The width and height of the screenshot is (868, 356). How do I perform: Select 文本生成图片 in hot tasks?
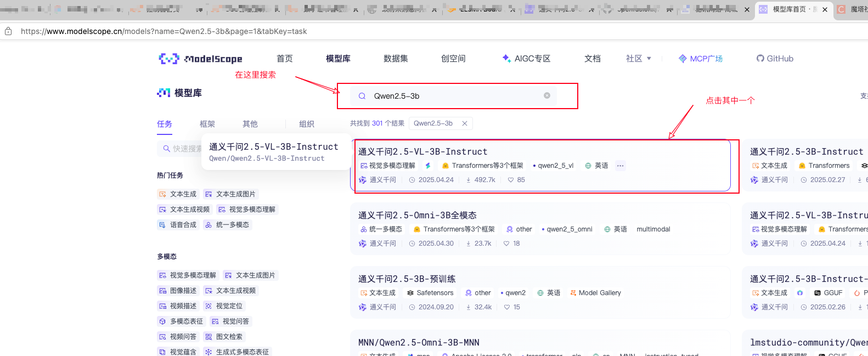(x=230, y=194)
